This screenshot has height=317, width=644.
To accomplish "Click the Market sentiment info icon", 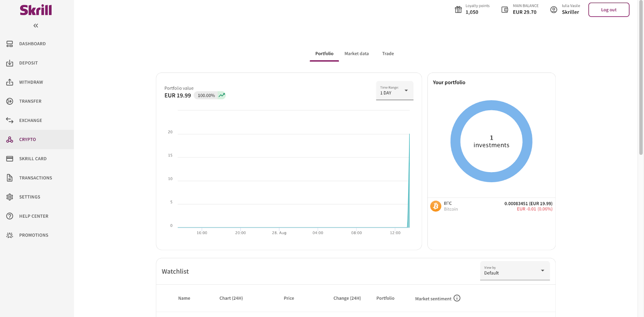I will pyautogui.click(x=457, y=298).
